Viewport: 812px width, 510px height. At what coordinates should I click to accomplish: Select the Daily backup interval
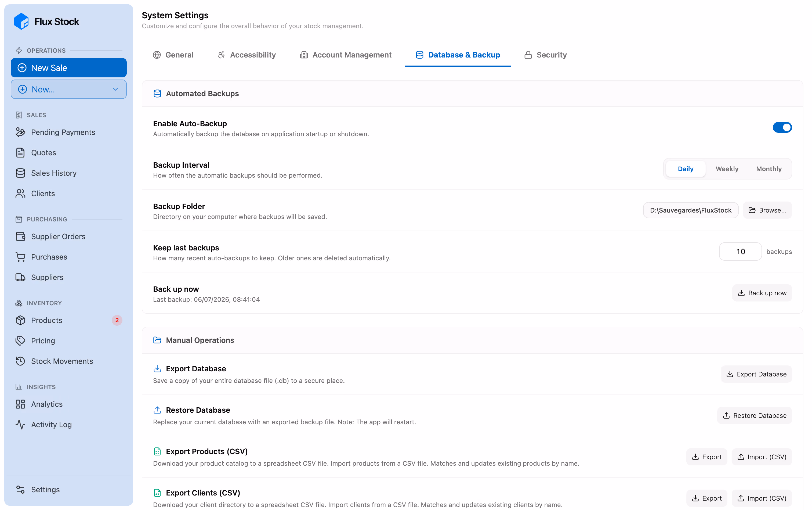point(685,169)
